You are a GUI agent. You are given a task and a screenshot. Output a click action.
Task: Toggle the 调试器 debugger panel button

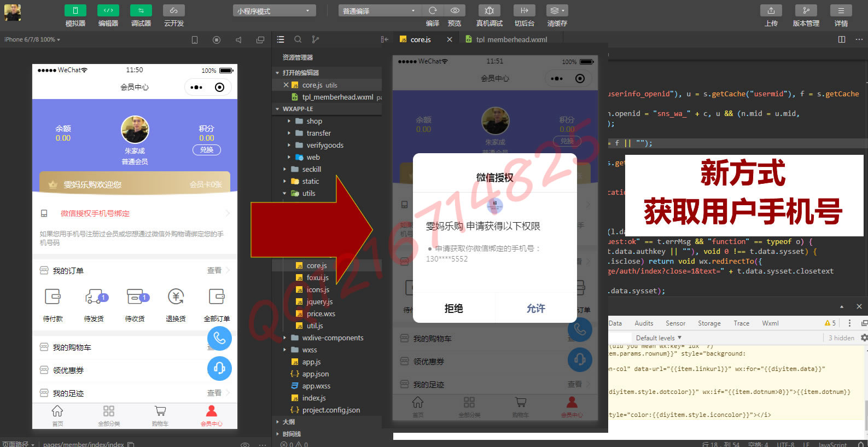[141, 10]
